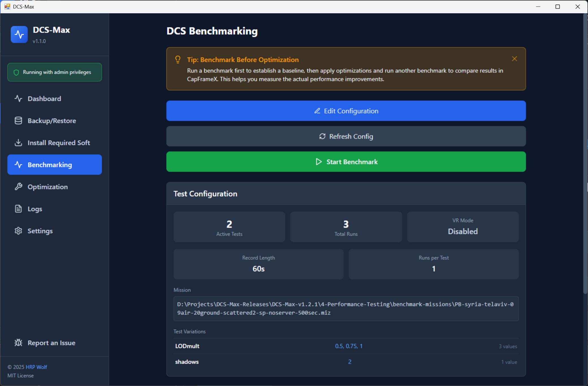Click the admin privileges status badge
Screen dimensions: 588x386
(x=55, y=72)
